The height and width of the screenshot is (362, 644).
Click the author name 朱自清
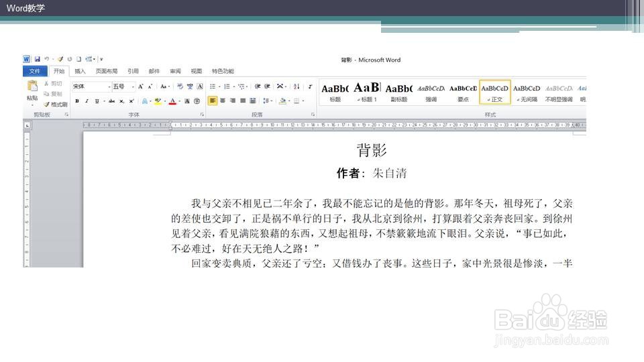(x=390, y=173)
